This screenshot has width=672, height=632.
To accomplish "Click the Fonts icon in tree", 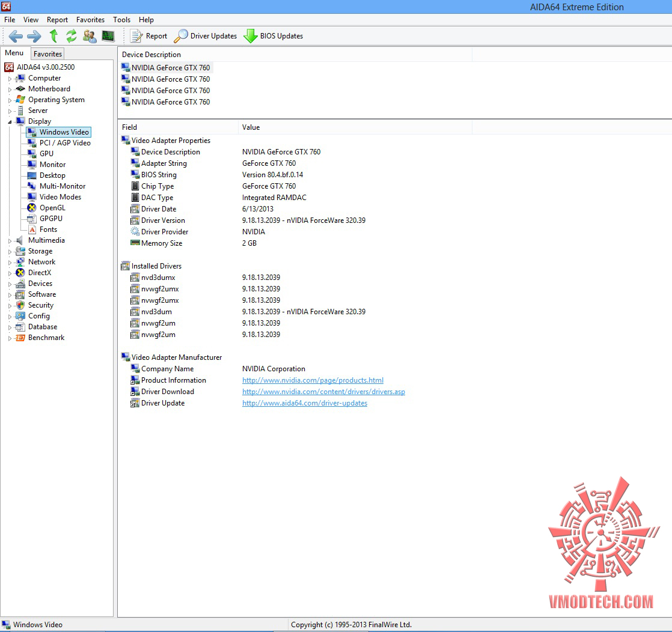I will coord(32,229).
